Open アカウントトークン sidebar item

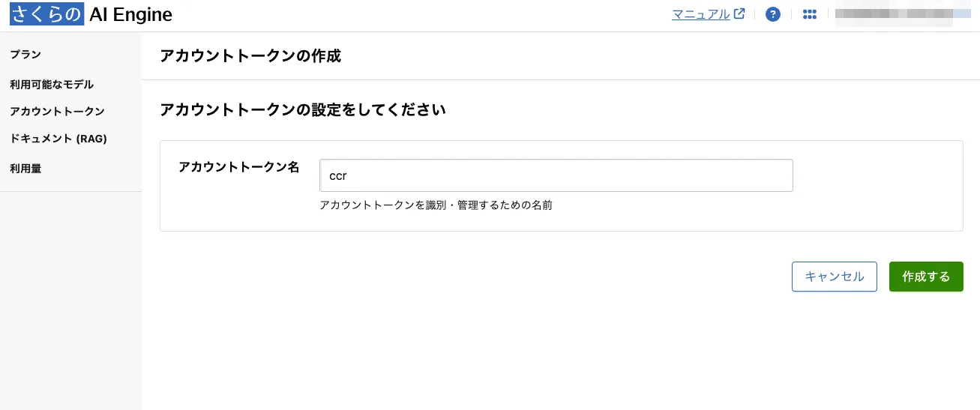click(x=57, y=111)
